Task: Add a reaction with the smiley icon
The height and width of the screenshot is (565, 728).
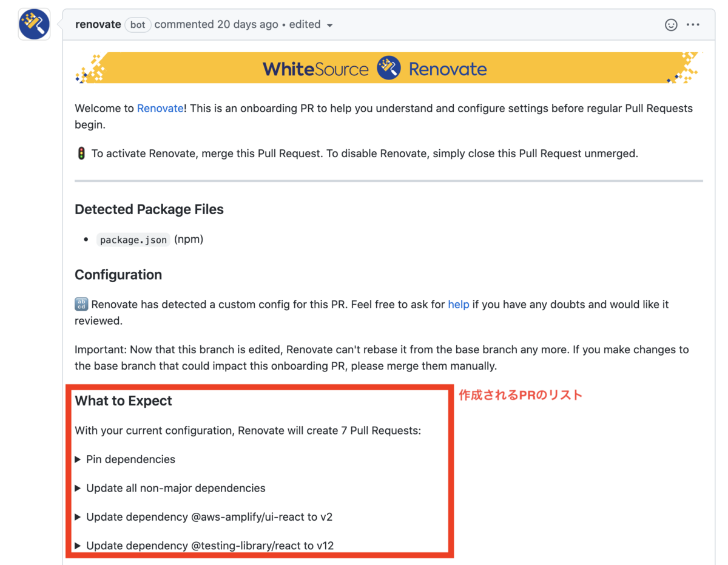Action: (x=671, y=25)
